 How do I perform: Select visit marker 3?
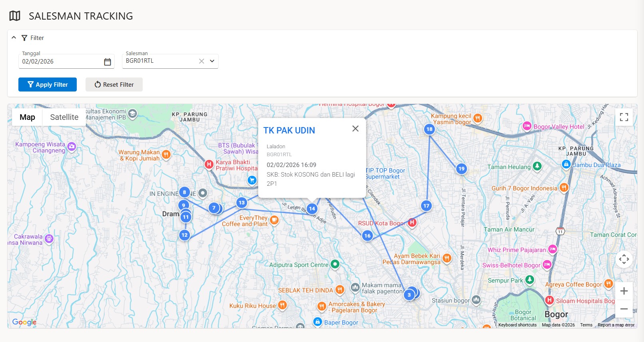(x=409, y=295)
